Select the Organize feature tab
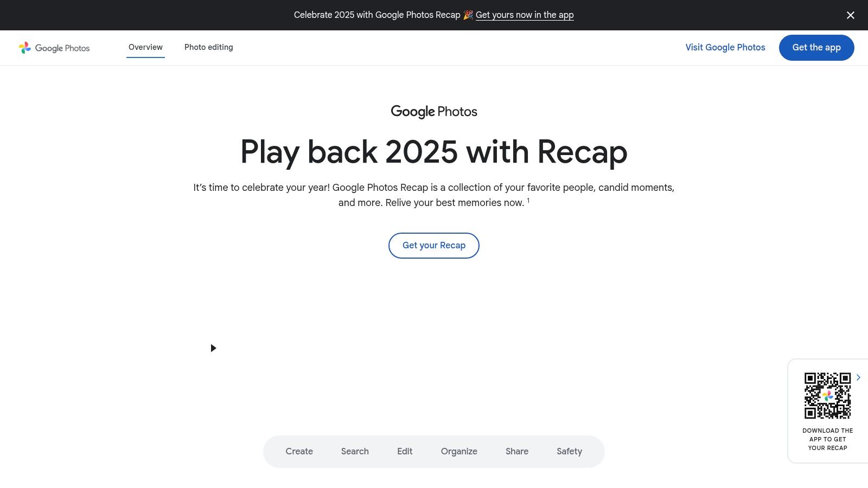Screen dimensions: 868x488 pos(459,451)
